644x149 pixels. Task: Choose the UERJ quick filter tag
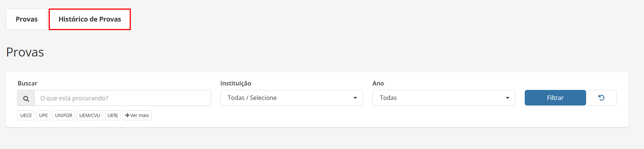[113, 116]
